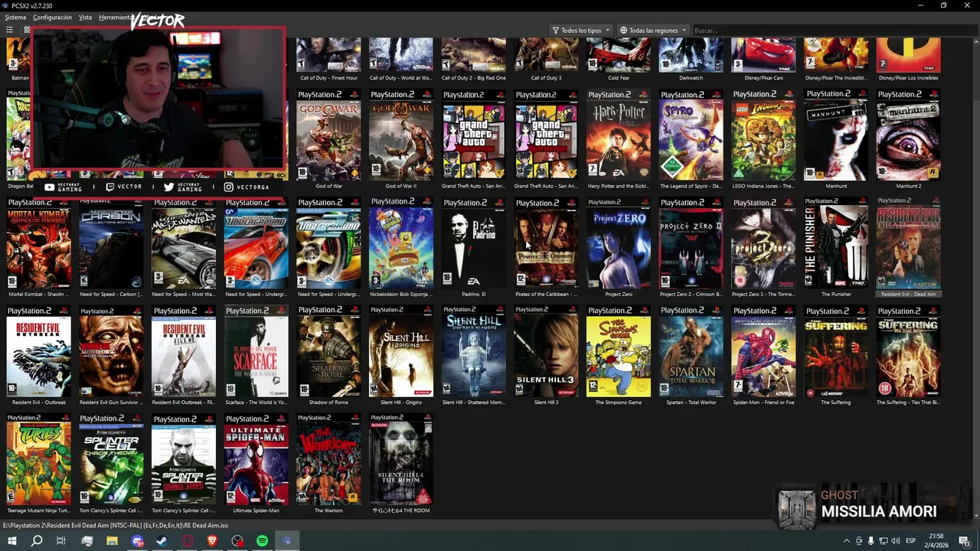Click the 'Cold Fear' game title
980x551 pixels.
point(619,78)
